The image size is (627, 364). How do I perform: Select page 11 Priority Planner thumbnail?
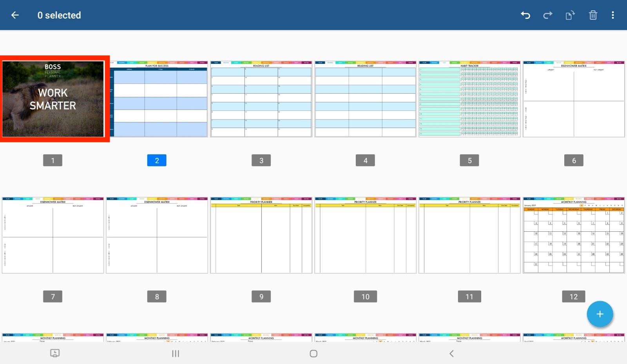469,235
